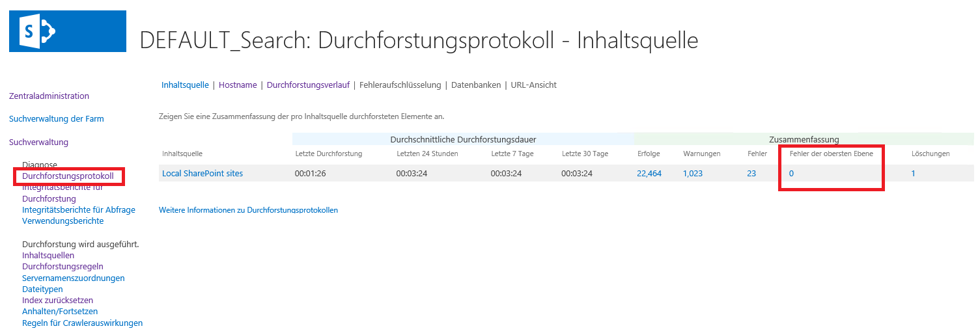Switch to the Hostname view tab
980x335 pixels.
click(x=238, y=85)
